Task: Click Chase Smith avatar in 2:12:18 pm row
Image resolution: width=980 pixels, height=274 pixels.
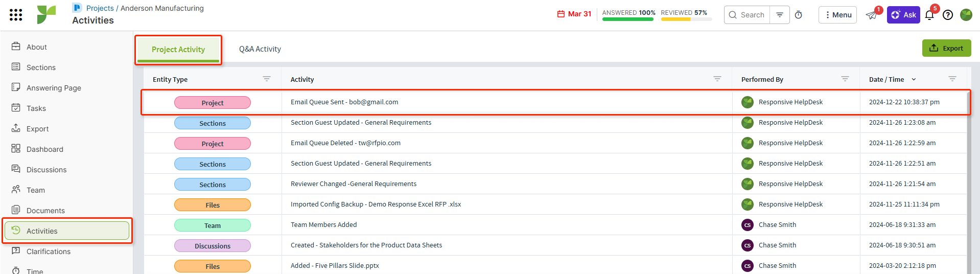Action: click(x=748, y=266)
